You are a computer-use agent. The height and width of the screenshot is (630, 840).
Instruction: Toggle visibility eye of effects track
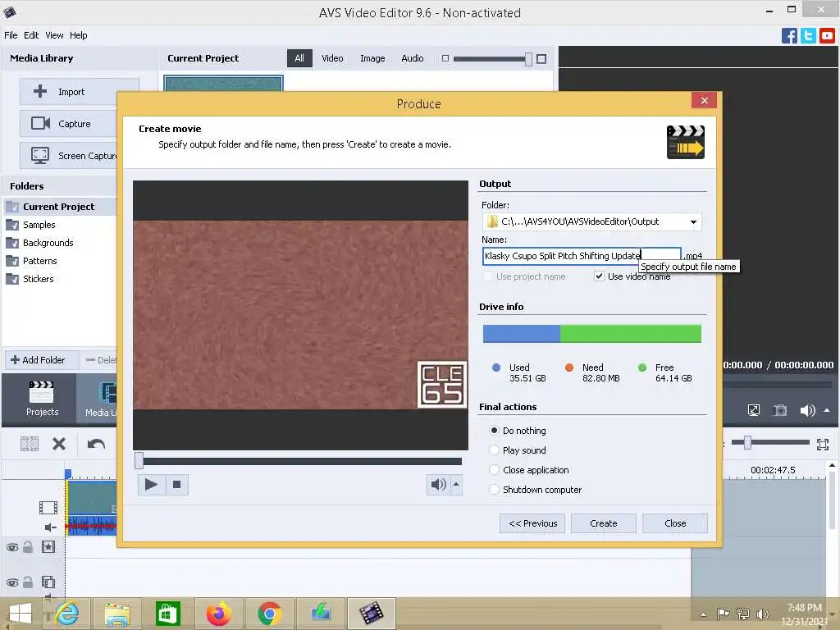(11, 547)
